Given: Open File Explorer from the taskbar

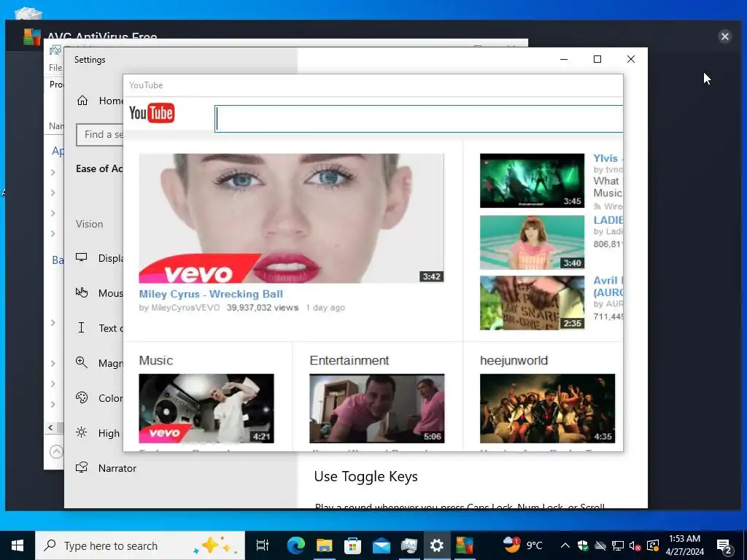Looking at the screenshot, I should (325, 545).
